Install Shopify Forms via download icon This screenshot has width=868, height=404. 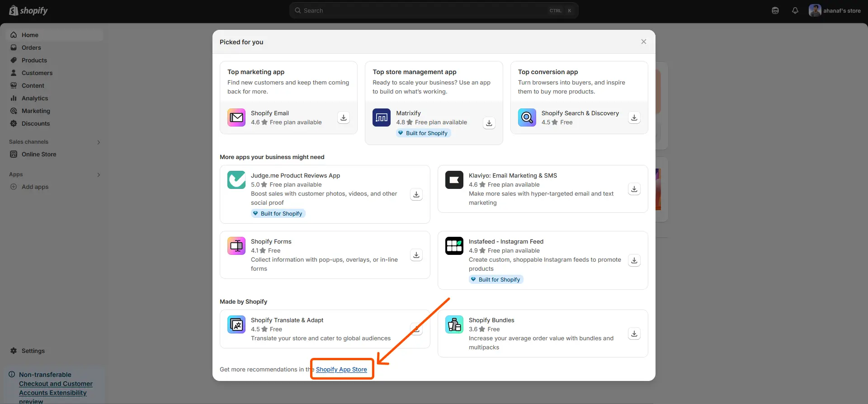click(x=416, y=255)
